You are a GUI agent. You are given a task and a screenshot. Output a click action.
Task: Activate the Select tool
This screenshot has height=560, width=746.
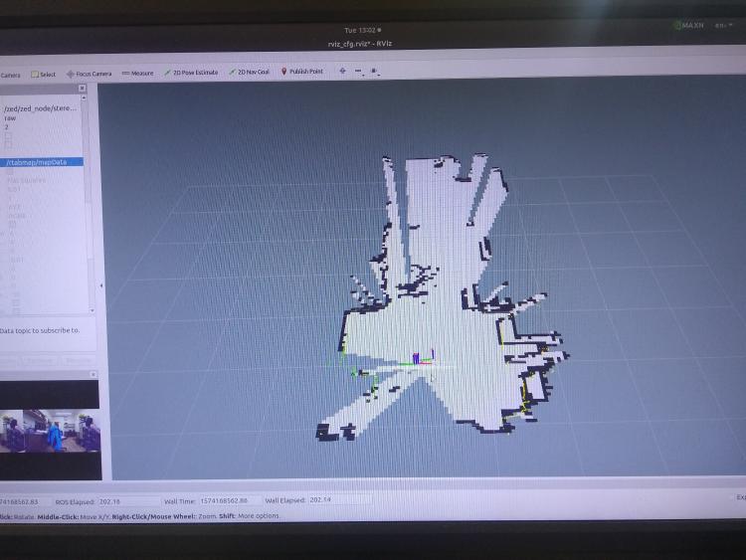(44, 74)
